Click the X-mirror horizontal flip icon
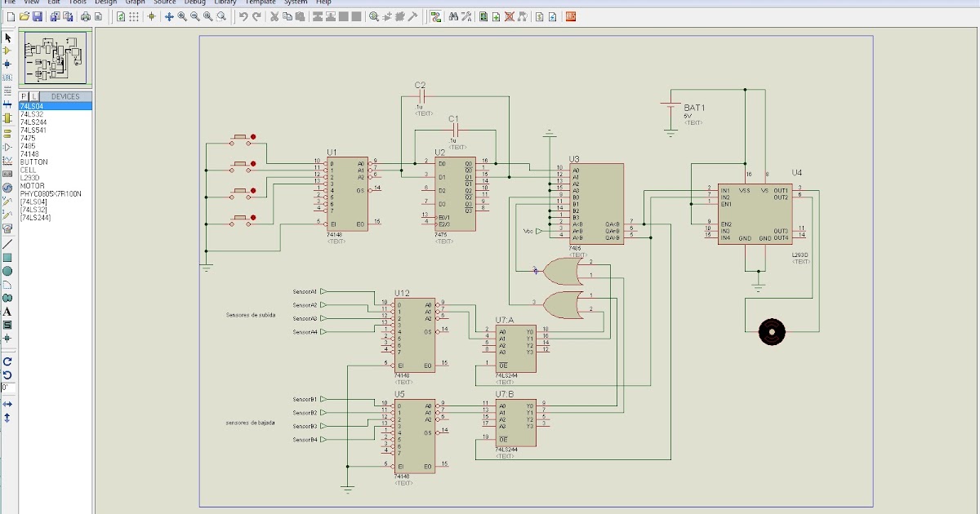 click(x=7, y=404)
